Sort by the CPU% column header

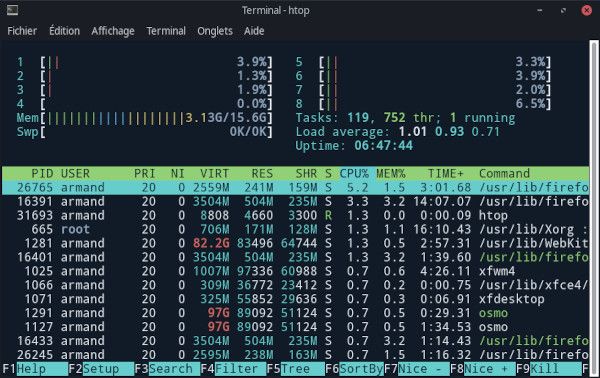[x=354, y=174]
